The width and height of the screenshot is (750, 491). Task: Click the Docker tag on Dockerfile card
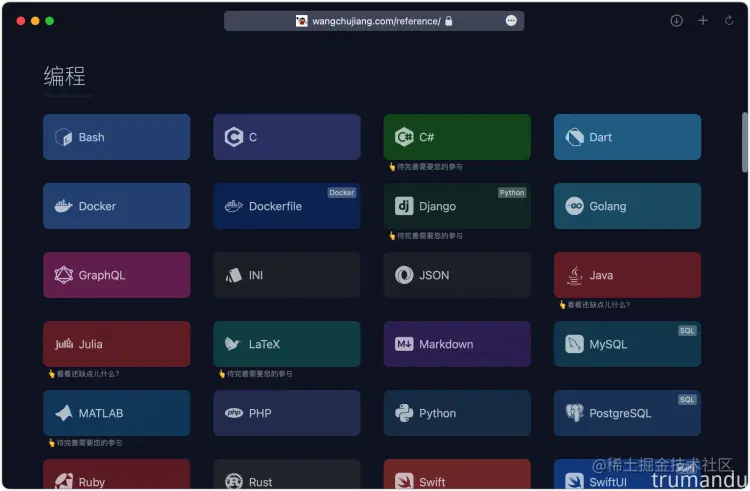(342, 193)
